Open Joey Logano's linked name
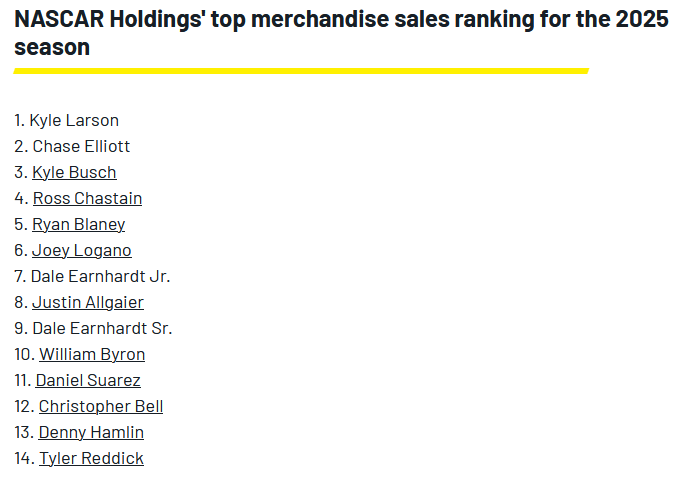Viewport: 675px width, 478px height. (81, 250)
